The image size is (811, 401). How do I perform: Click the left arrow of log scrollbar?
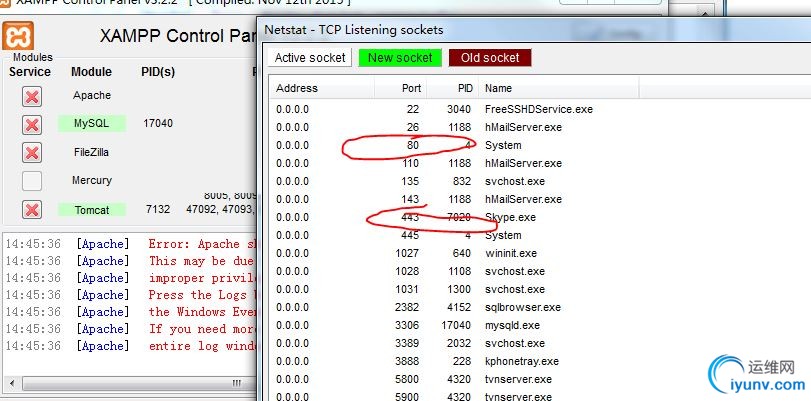pos(12,383)
